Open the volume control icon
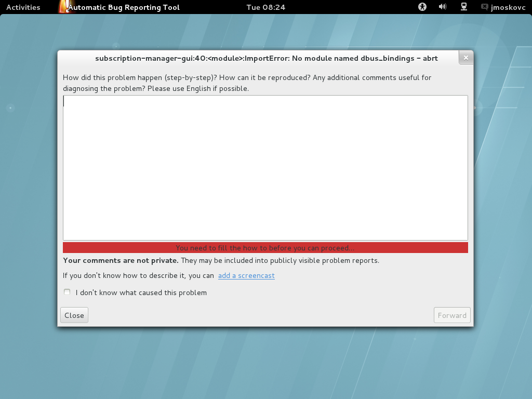The image size is (532, 399). coord(443,7)
